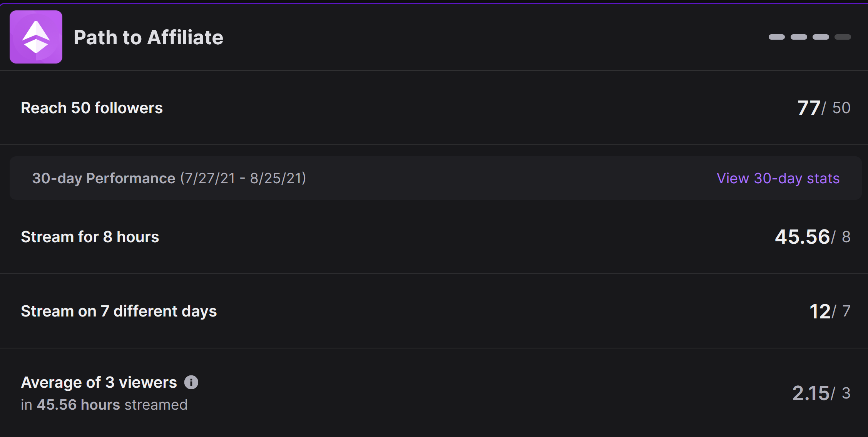Click the 30-day Performance banner background

(436, 178)
